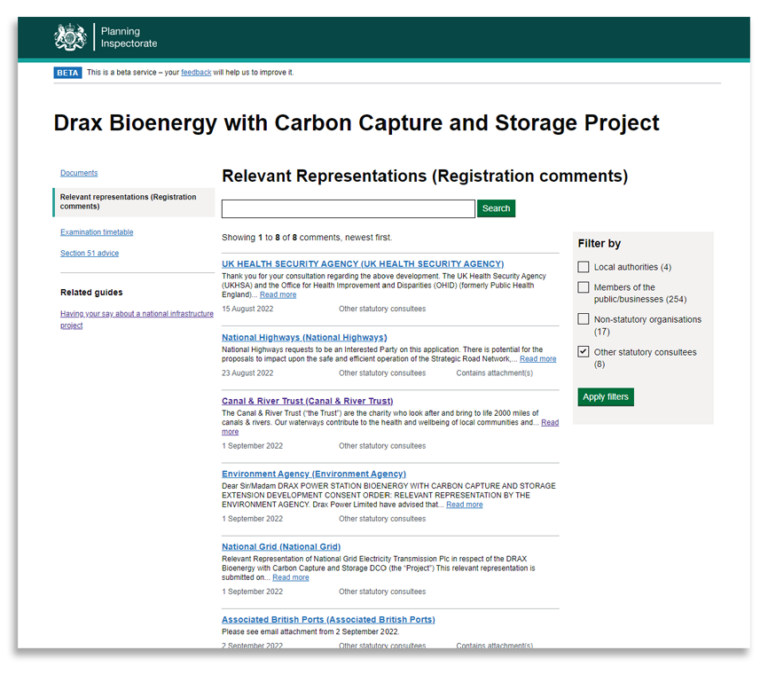Tick the Local authorities (4) checkbox
Image resolution: width=768 pixels, height=674 pixels.
tap(583, 267)
